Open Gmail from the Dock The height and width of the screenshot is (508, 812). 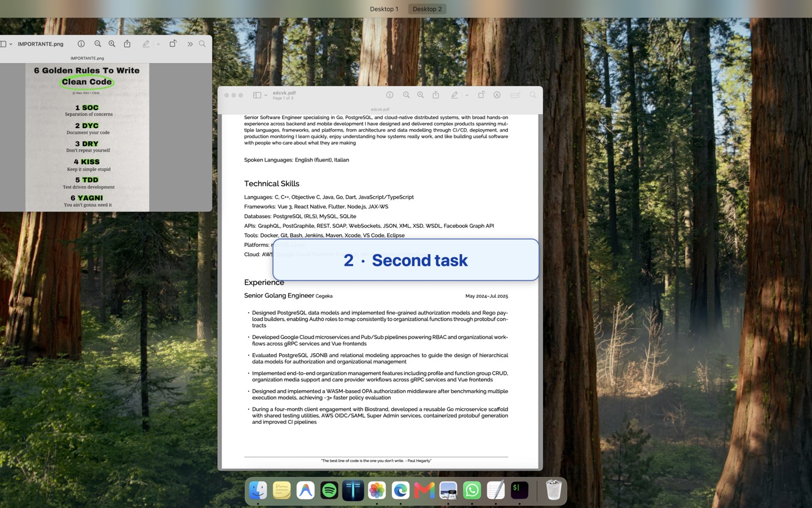pyautogui.click(x=425, y=490)
